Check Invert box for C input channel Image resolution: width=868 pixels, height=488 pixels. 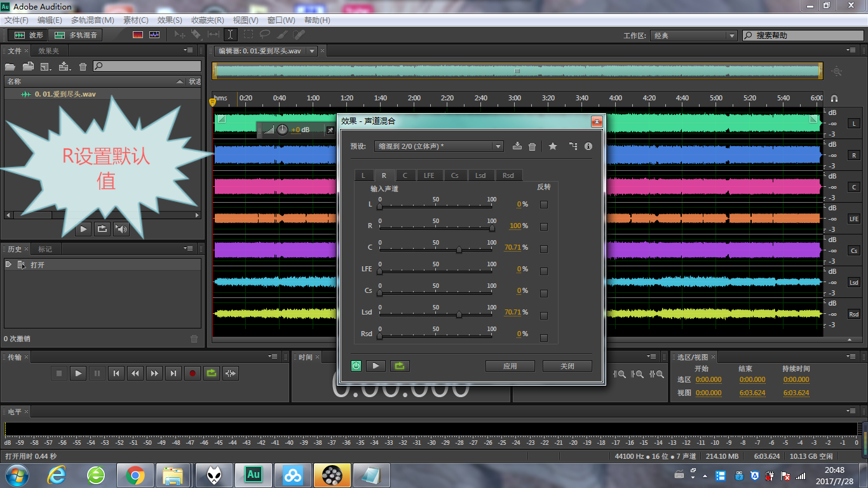[x=543, y=248]
